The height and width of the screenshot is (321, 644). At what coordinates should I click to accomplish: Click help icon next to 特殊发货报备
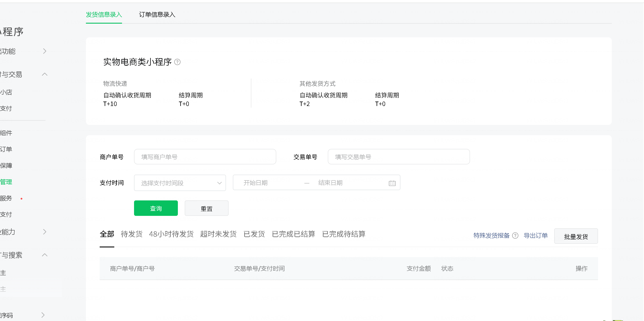(515, 236)
